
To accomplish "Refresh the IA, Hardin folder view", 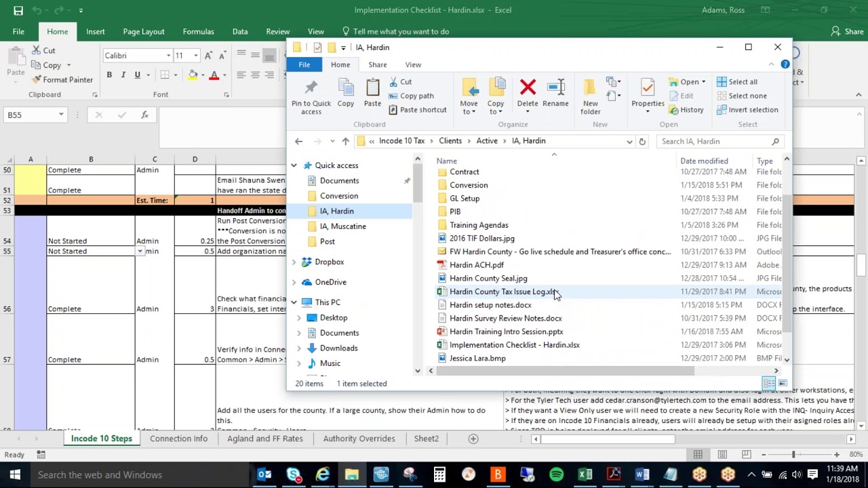I will tap(642, 141).
